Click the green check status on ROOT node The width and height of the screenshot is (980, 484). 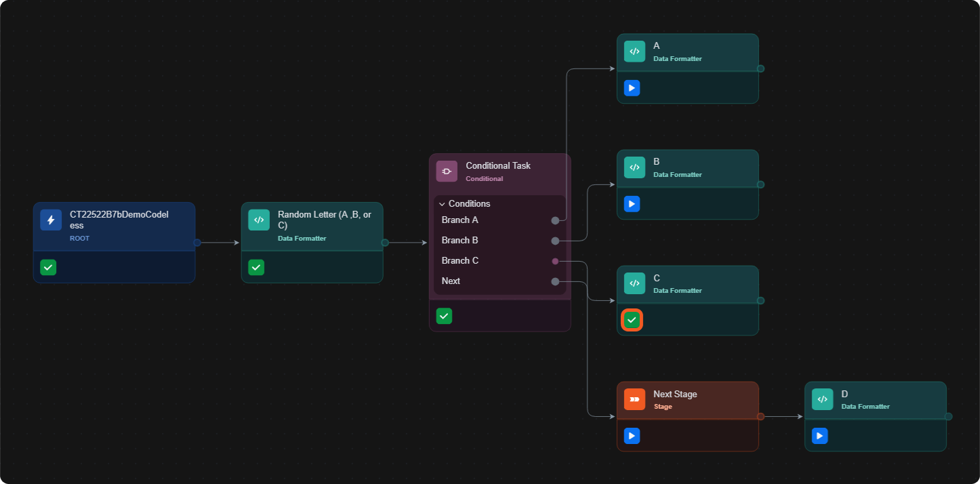pyautogui.click(x=48, y=267)
